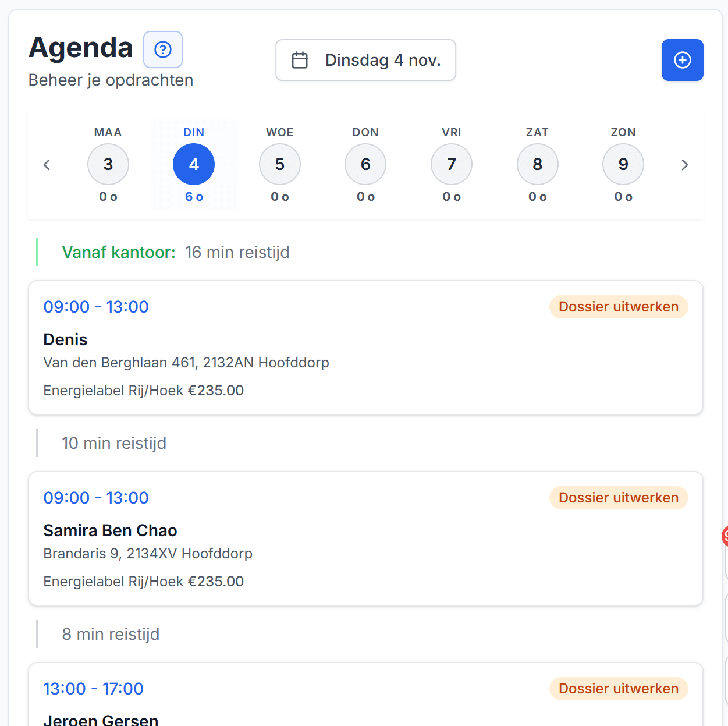Viewport: 728px width, 726px height.
Task: Click the red notification badge at screen edge
Action: (725, 536)
